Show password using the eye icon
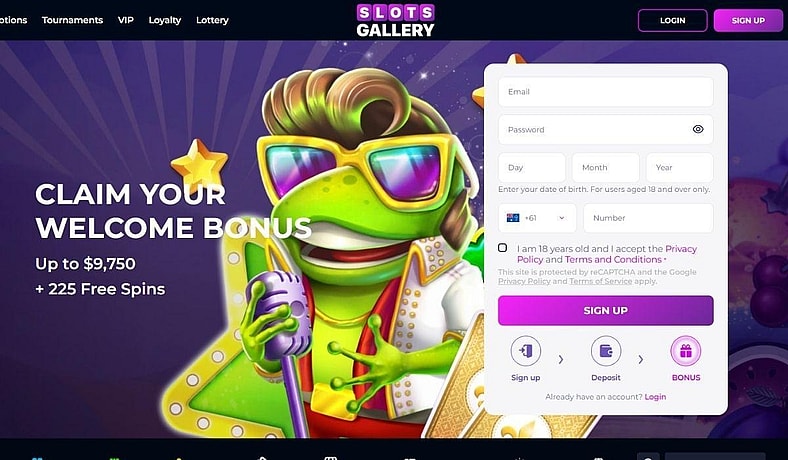The image size is (788, 460). [698, 129]
